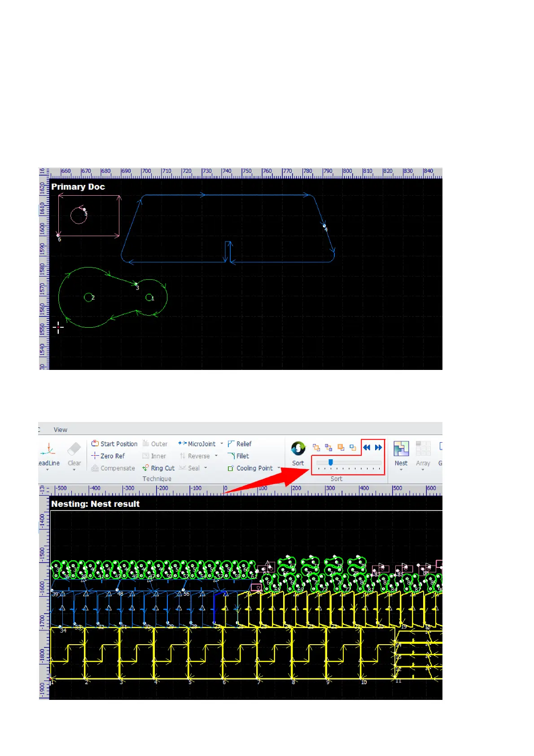
Task: Click the first sort order icon
Action: [316, 448]
